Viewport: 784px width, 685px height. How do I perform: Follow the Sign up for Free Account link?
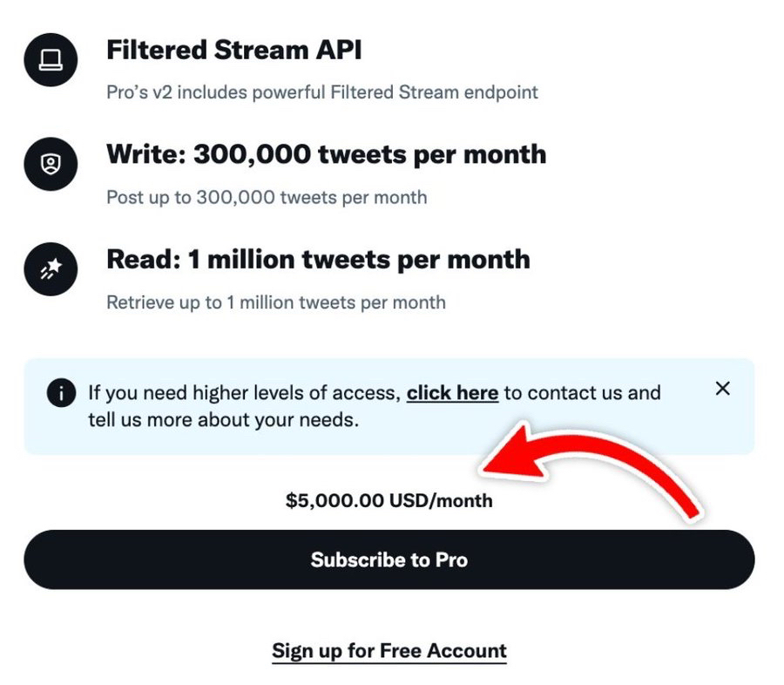pyautogui.click(x=389, y=651)
